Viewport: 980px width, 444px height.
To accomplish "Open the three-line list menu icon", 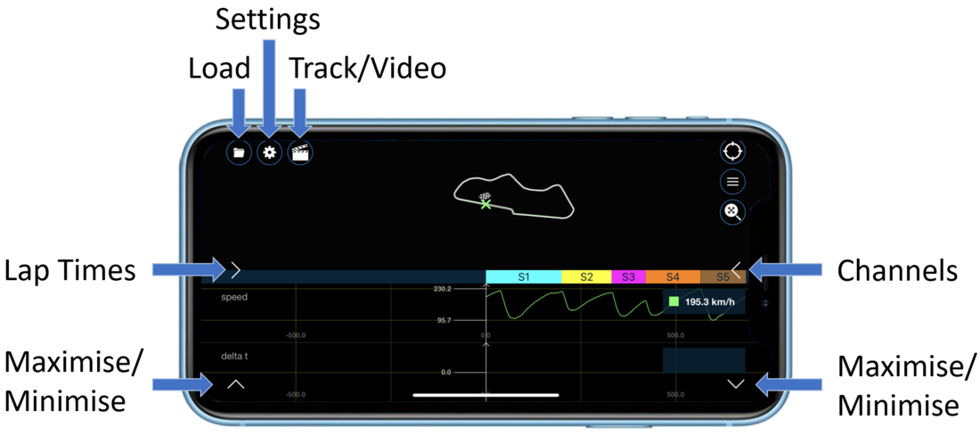I will [x=733, y=182].
